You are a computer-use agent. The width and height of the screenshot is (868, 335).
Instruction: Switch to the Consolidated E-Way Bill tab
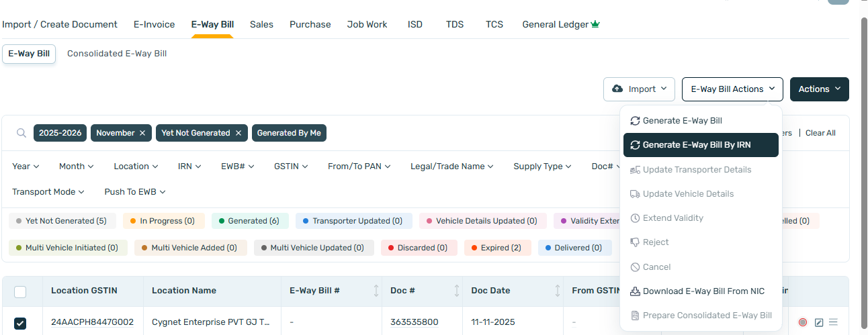(117, 54)
